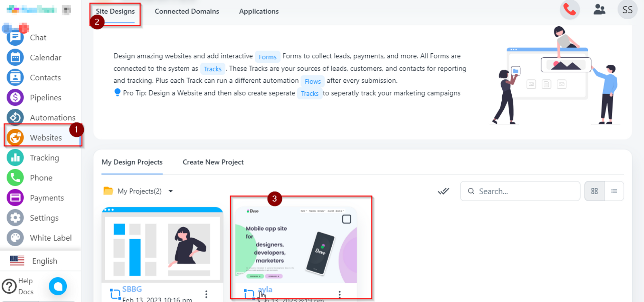Open the Create New Project tab
Screen dimensions: 644x302
point(213,162)
